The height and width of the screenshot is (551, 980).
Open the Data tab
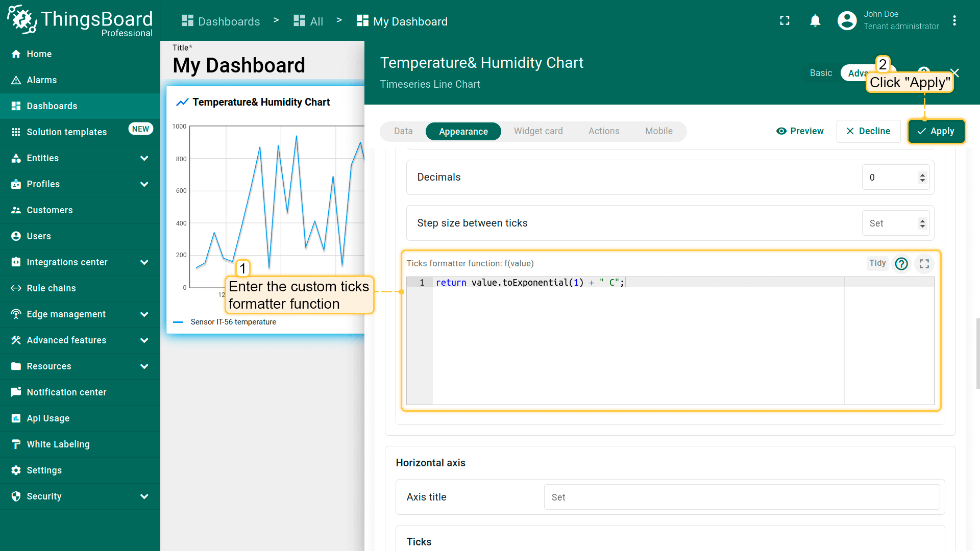[x=403, y=131]
